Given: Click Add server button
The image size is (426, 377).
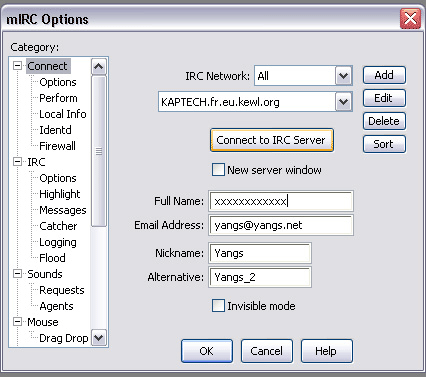Looking at the screenshot, I should coord(384,75).
